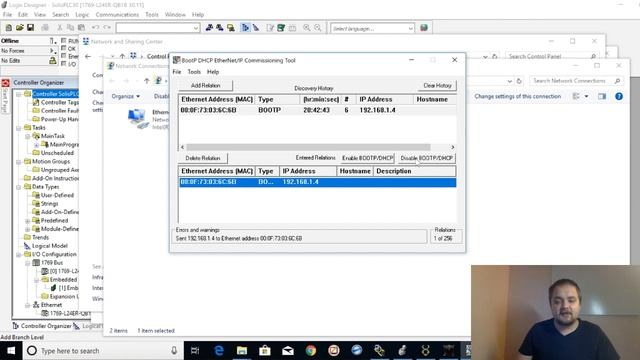This screenshot has height=360, width=640.
Task: Click the Copy icon in Logix toolbar
Action: coord(71,28)
